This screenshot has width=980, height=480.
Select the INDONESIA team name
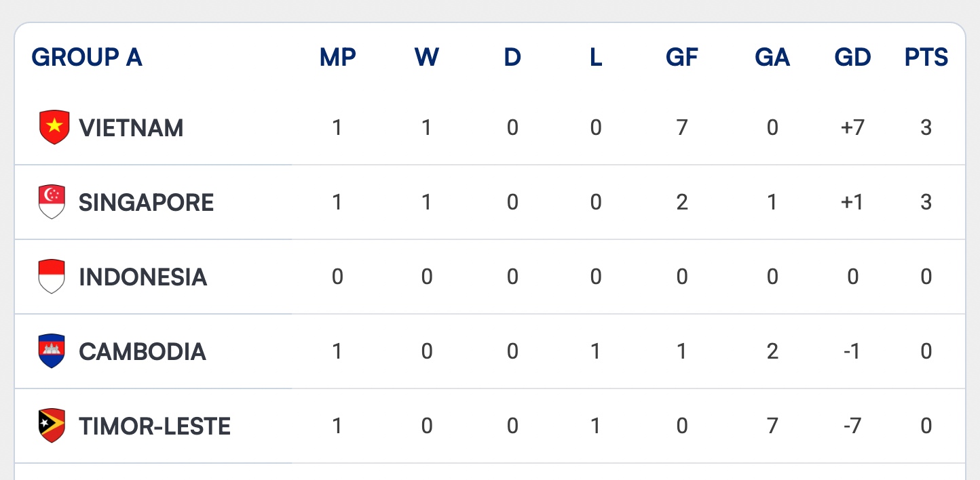tap(143, 277)
